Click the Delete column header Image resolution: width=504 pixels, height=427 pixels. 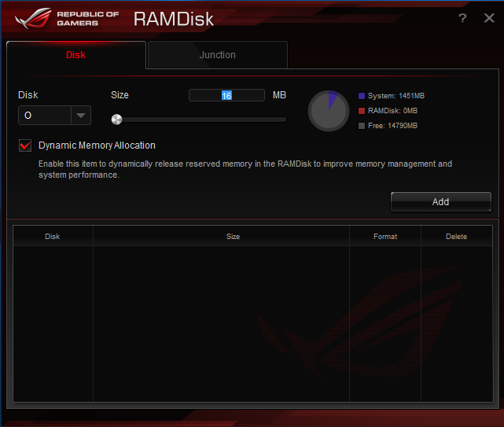[x=456, y=237]
